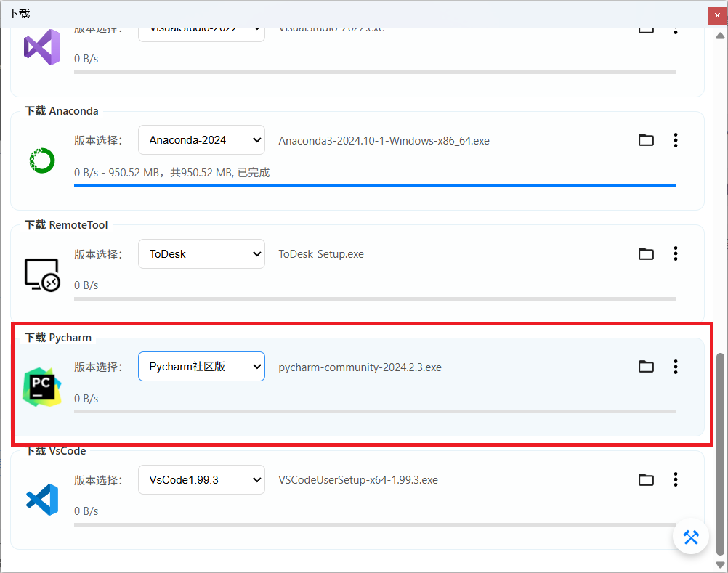Open the download folder for VsCode

(646, 479)
